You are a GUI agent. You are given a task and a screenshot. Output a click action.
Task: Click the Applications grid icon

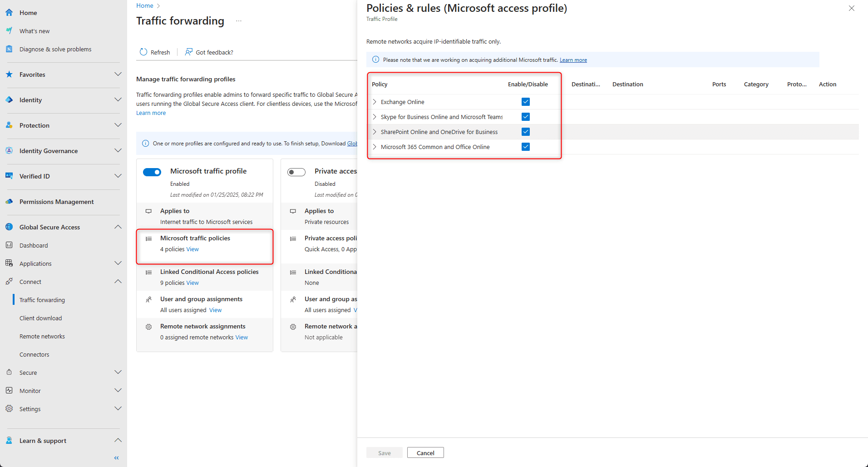(9, 263)
